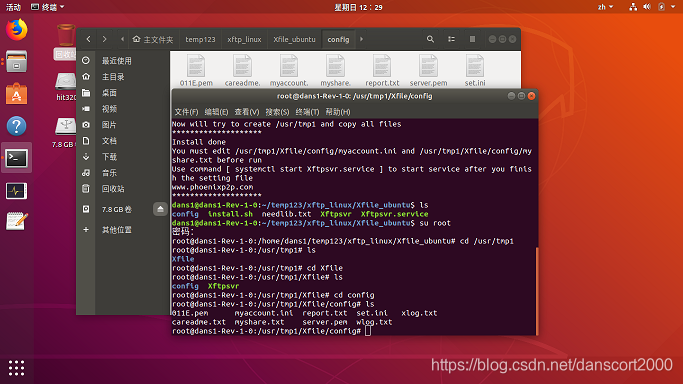Open terminal 编辑(E) menu
The height and width of the screenshot is (384, 683).
(216, 112)
